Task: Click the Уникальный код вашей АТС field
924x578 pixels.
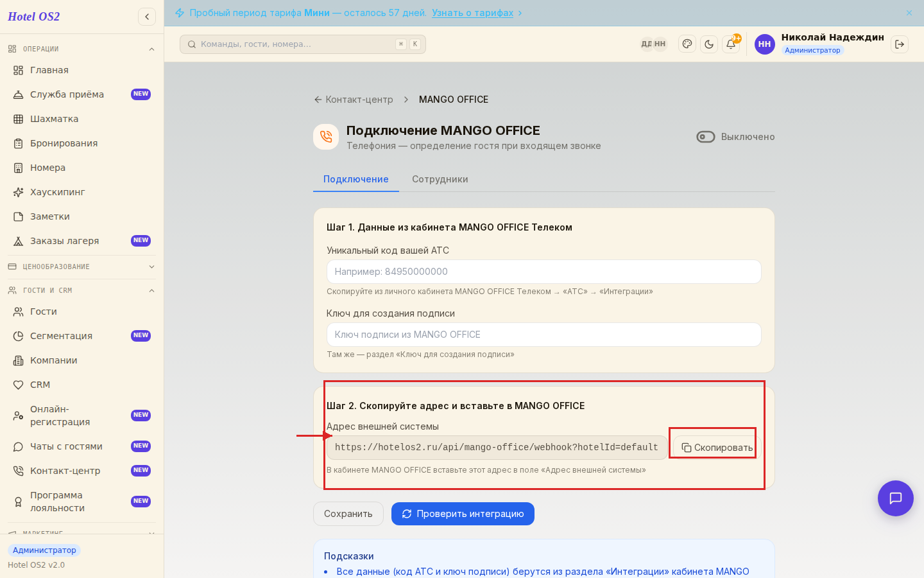Action: [x=543, y=272]
